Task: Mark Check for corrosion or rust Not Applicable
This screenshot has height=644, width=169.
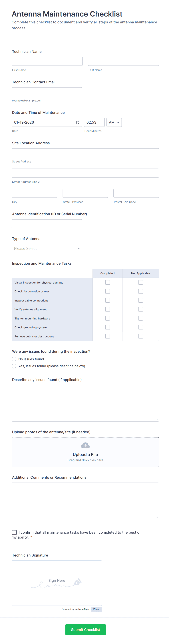Action: pos(140,291)
